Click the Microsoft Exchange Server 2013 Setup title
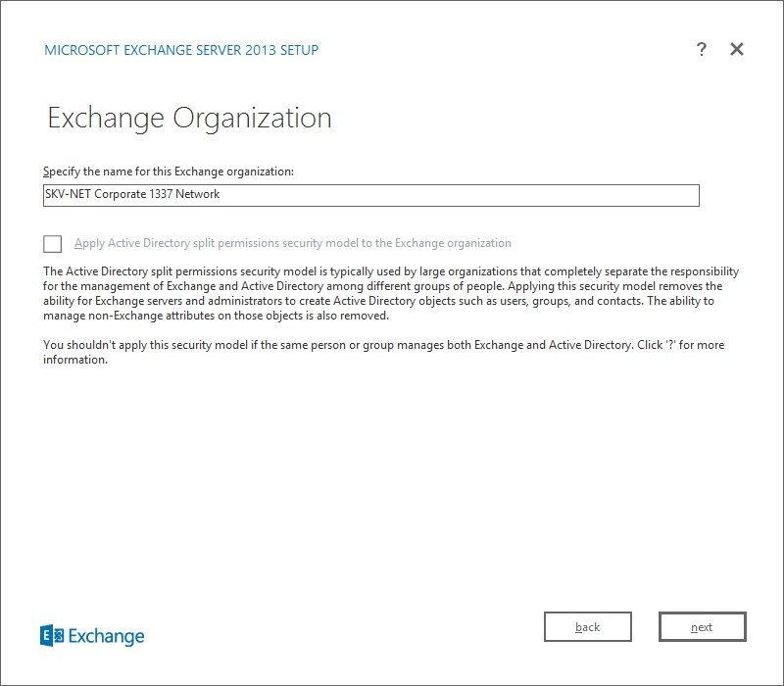The width and height of the screenshot is (784, 686). coord(181,50)
